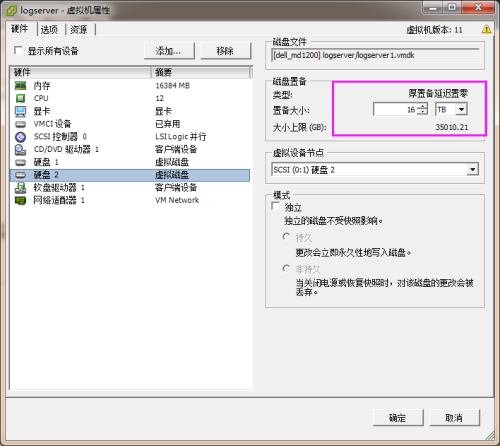
Task: Click the 硬件 column header
Action: tap(80, 72)
